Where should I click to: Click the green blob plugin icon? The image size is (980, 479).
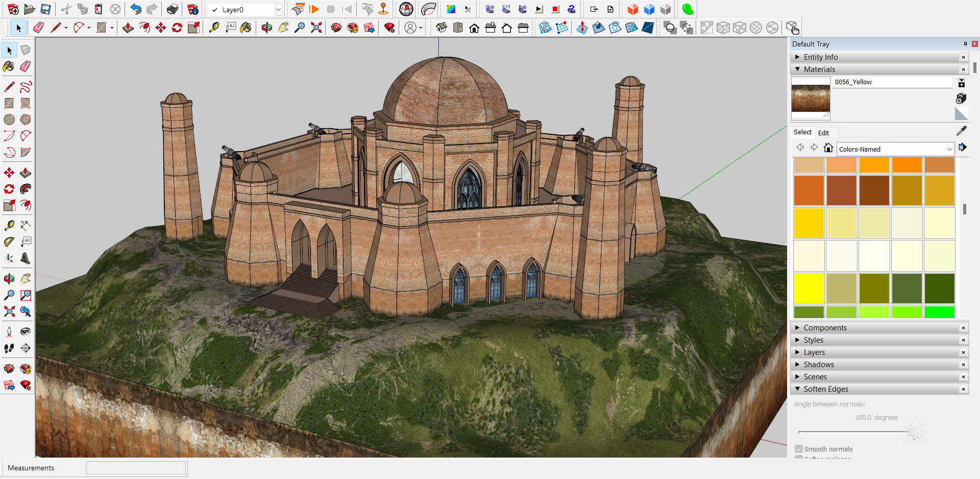(x=688, y=9)
